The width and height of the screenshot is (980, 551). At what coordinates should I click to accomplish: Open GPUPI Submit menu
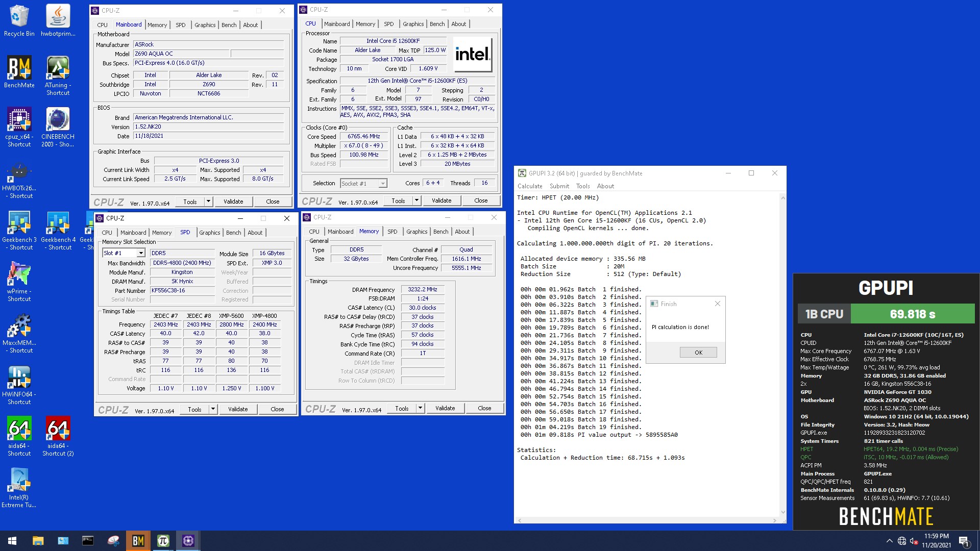tap(559, 186)
